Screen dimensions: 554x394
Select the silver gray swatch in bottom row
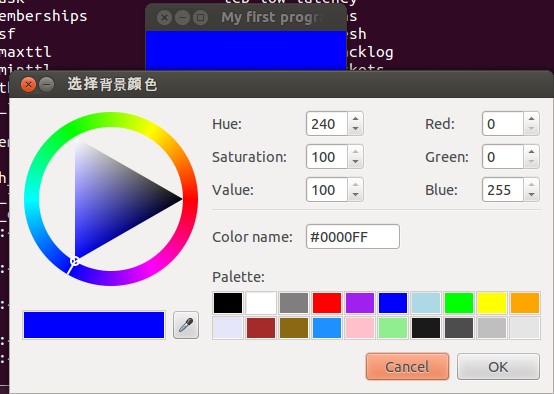(x=492, y=328)
